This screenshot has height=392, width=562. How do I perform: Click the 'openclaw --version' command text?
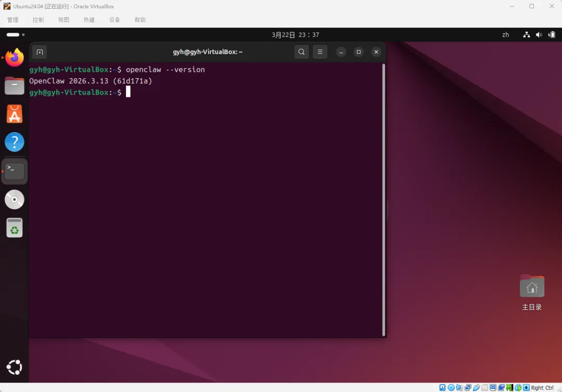pyautogui.click(x=165, y=70)
